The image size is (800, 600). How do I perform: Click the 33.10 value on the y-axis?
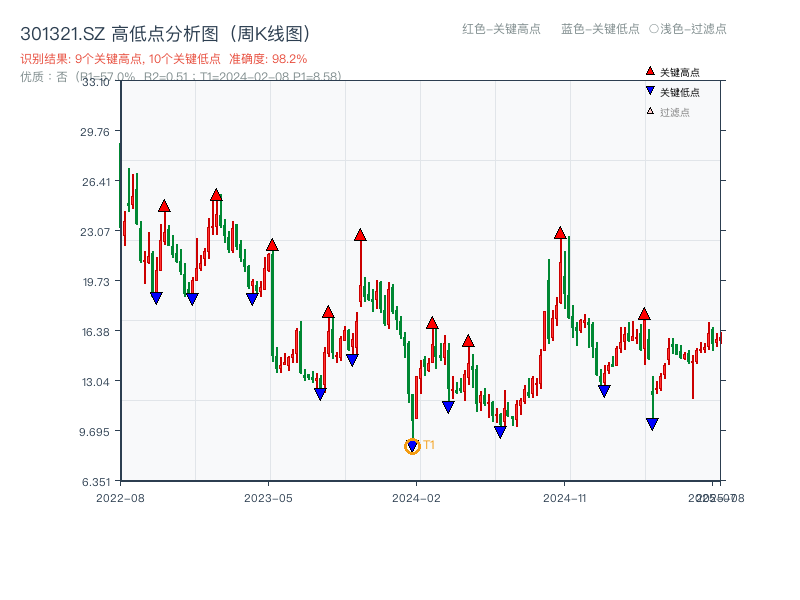pyautogui.click(x=94, y=84)
